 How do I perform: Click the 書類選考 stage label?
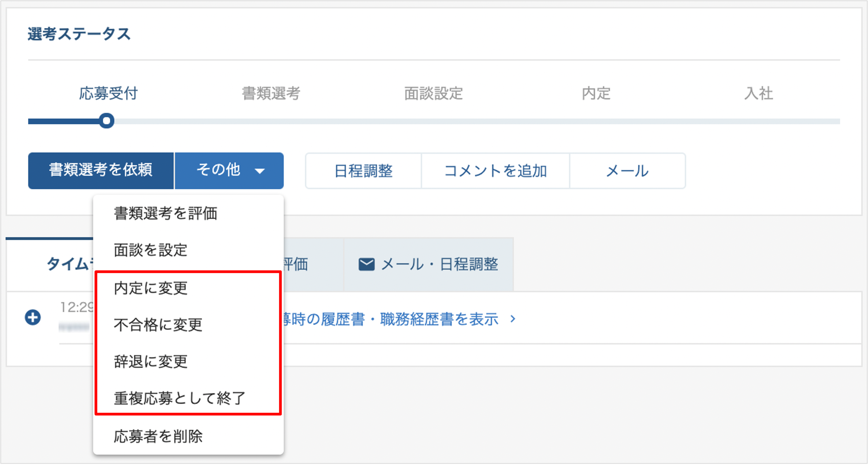[x=271, y=93]
